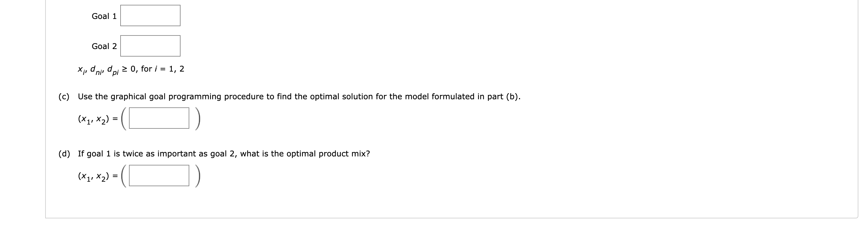Place cursor inside the Goal 2 box

[150, 45]
